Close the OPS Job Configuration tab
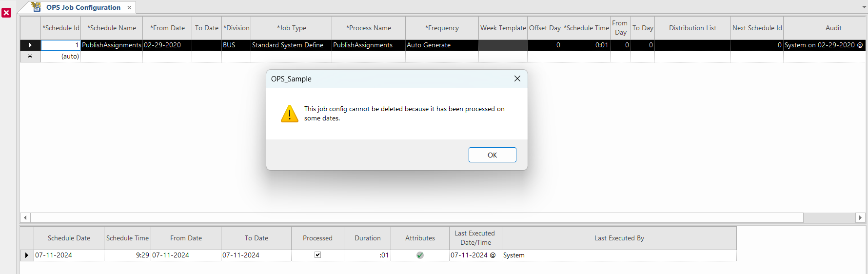The image size is (868, 274). (x=129, y=7)
